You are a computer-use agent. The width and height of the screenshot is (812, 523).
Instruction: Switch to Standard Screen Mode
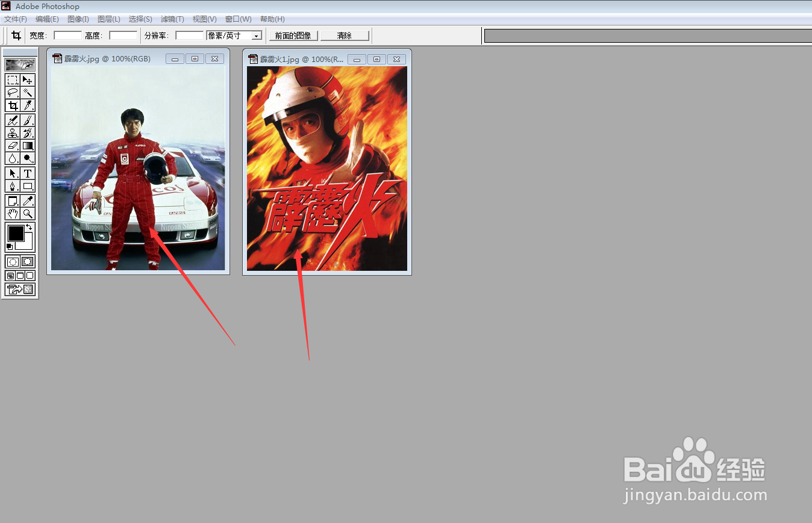(x=10, y=276)
